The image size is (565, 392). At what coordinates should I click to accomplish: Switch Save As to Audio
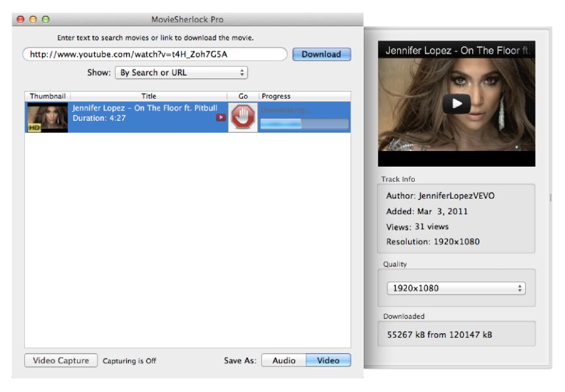click(283, 360)
